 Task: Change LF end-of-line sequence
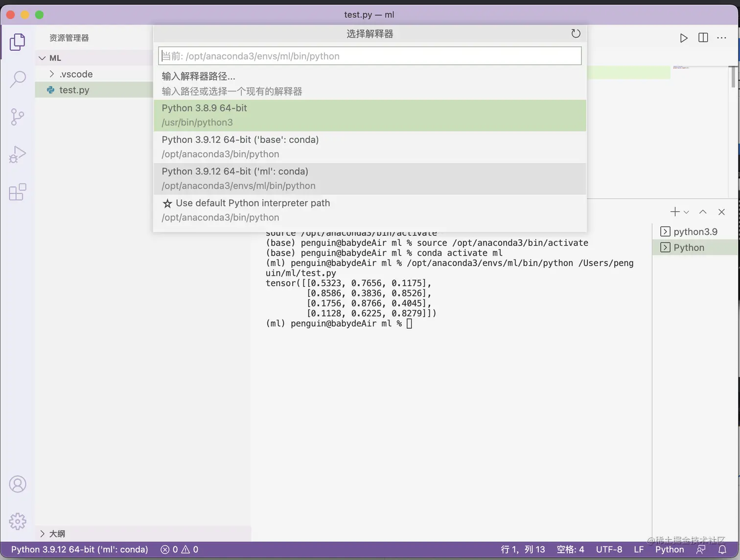click(639, 549)
